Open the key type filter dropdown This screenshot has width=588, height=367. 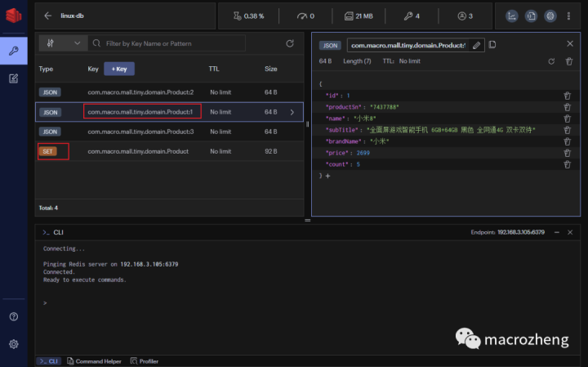pos(64,43)
